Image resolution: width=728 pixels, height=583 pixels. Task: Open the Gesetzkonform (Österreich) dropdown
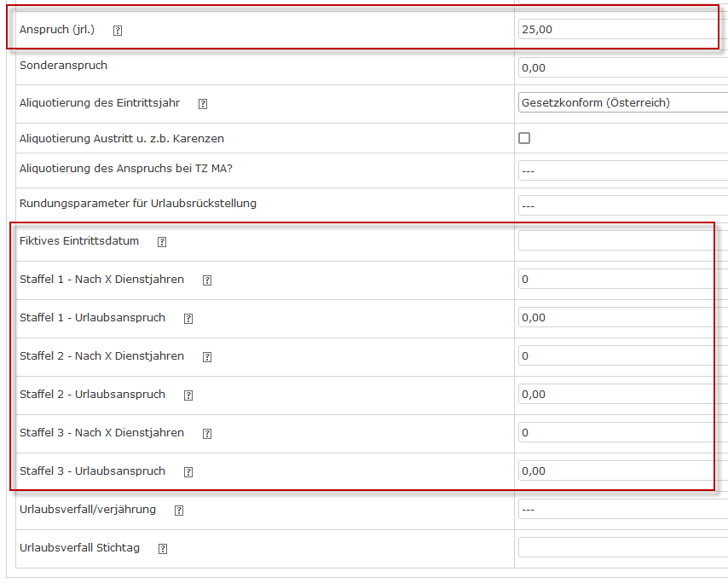coord(622,103)
